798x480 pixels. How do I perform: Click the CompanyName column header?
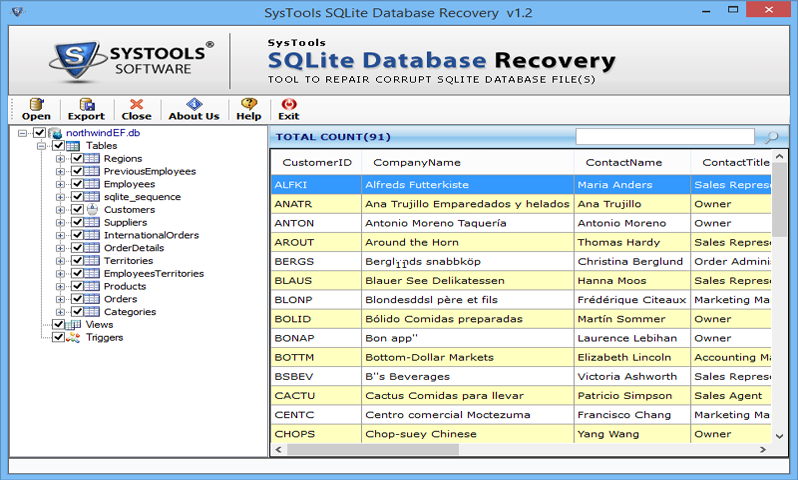click(468, 162)
